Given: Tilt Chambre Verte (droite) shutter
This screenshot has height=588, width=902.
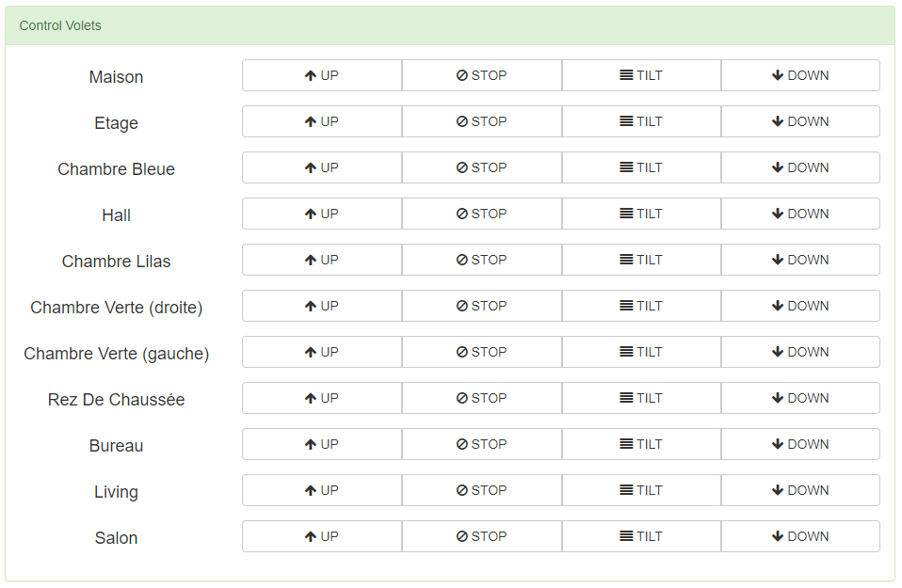Looking at the screenshot, I should pyautogui.click(x=641, y=306).
